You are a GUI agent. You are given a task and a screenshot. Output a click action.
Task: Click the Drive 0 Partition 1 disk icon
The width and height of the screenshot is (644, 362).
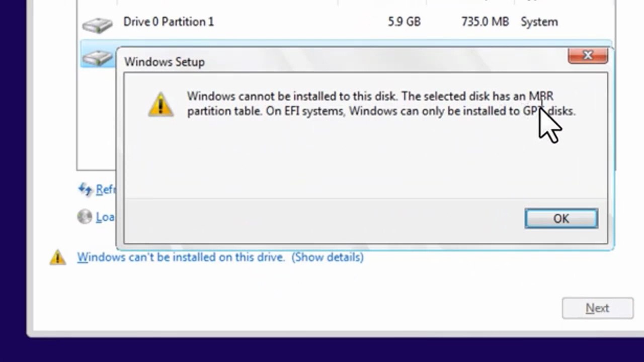click(97, 25)
